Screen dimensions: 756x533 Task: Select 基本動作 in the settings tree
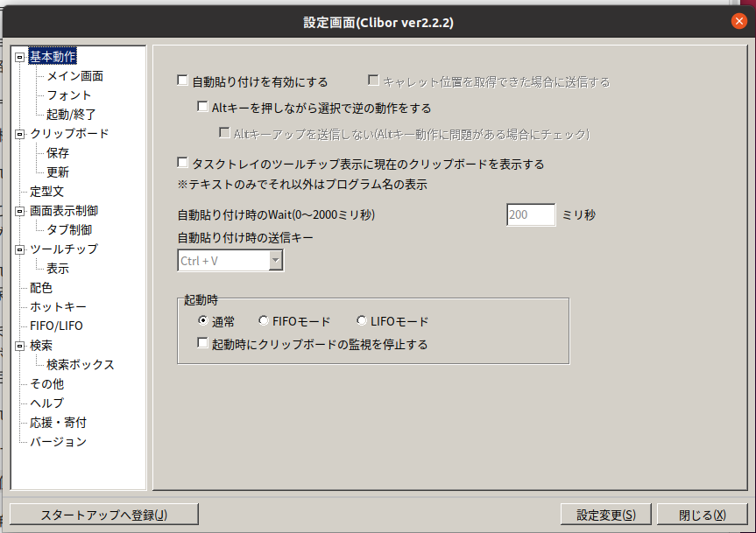click(x=53, y=56)
